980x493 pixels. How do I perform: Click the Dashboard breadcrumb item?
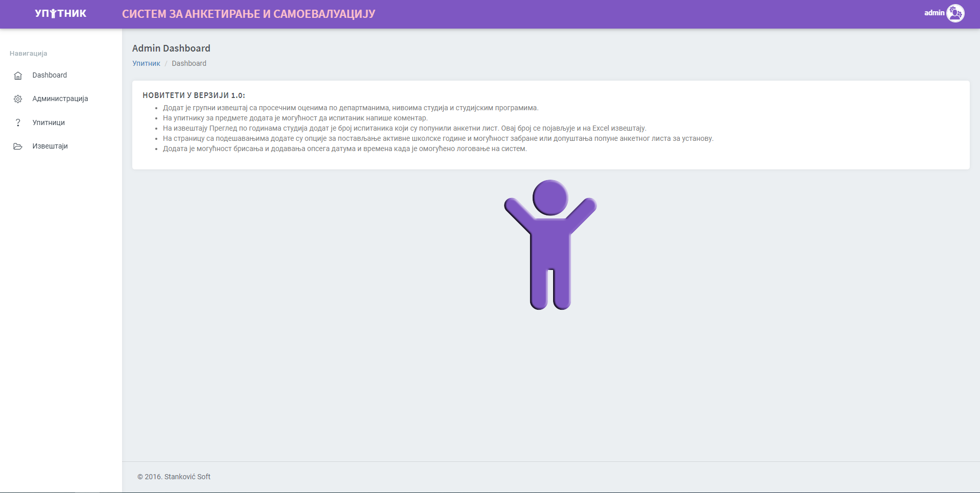pos(189,63)
